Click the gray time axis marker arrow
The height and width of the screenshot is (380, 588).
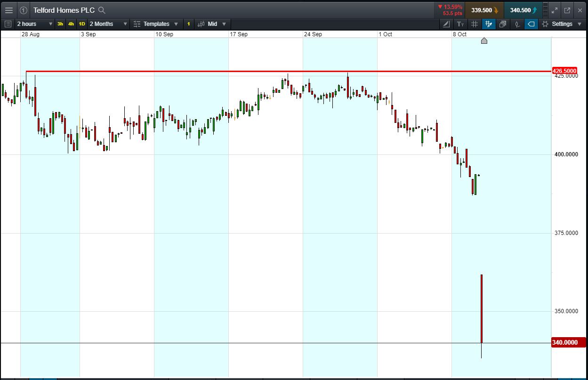coord(484,41)
